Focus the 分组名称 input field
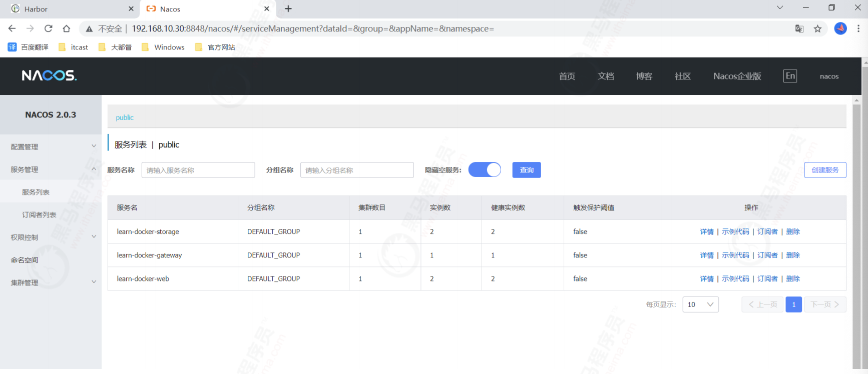 (x=357, y=170)
